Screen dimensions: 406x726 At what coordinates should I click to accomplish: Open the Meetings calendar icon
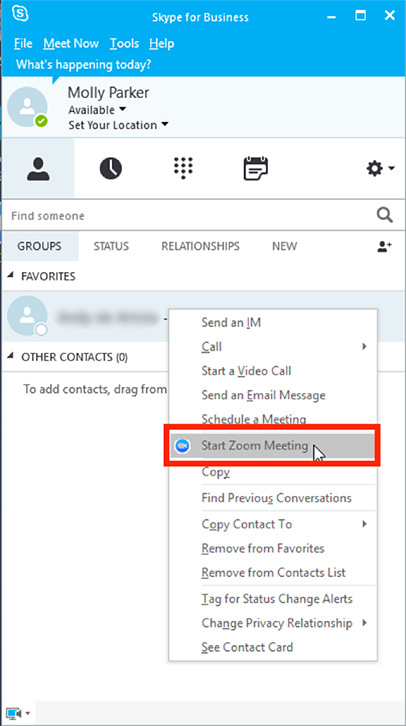click(x=256, y=168)
